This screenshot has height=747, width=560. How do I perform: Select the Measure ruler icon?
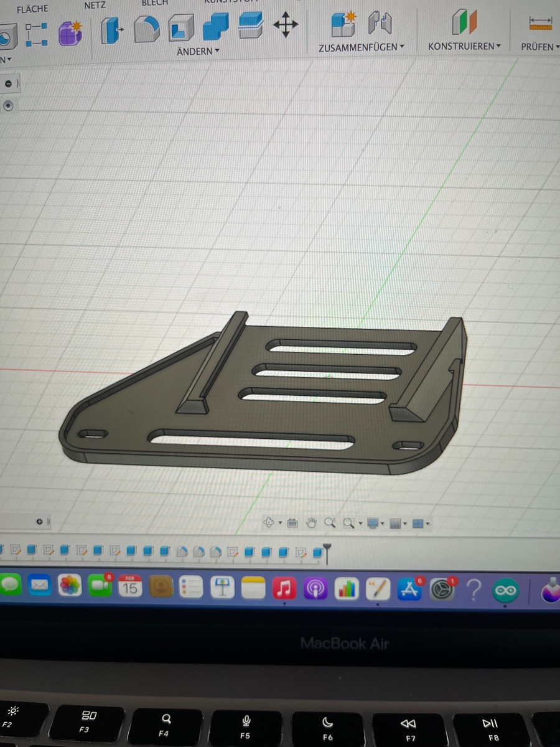pyautogui.click(x=540, y=24)
